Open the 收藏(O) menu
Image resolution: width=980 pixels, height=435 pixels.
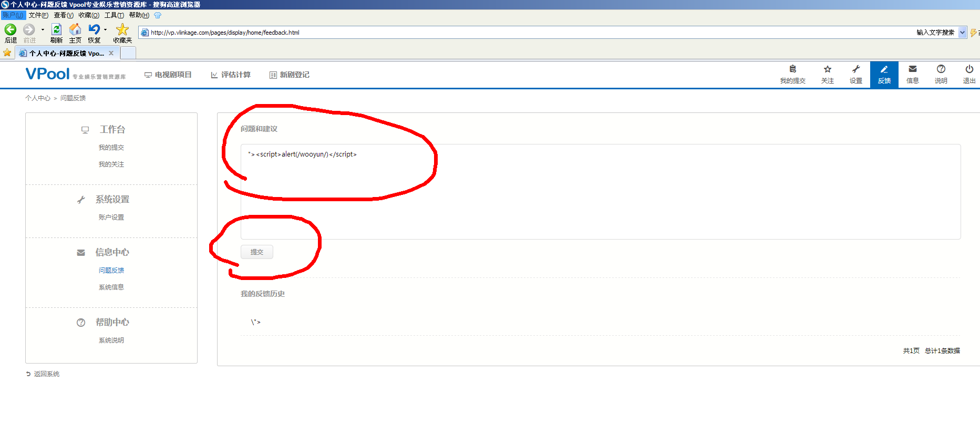(x=89, y=15)
